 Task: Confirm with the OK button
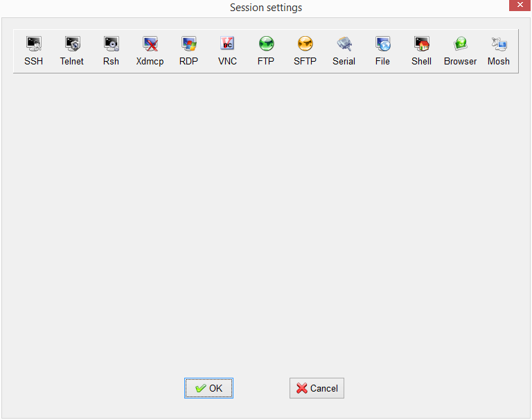point(209,388)
